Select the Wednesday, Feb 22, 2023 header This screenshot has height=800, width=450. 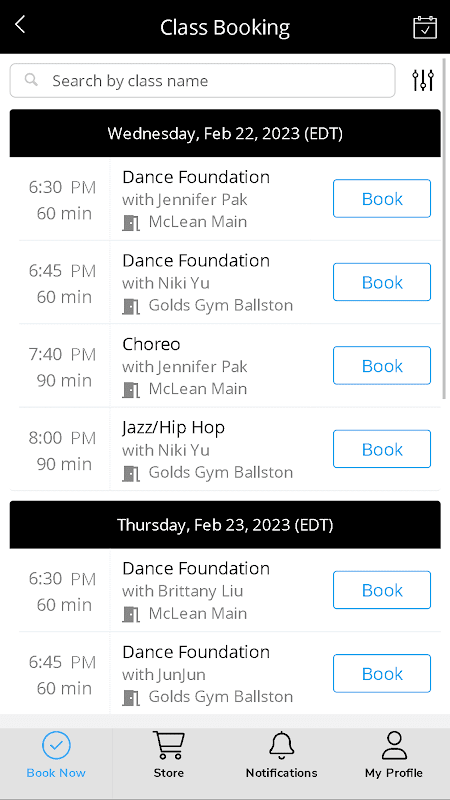pyautogui.click(x=225, y=133)
